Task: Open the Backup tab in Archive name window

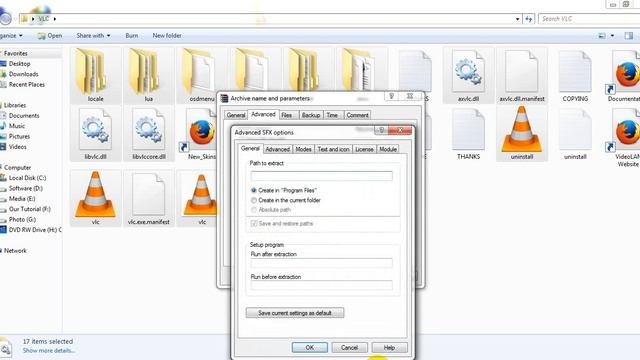Action: coord(311,115)
